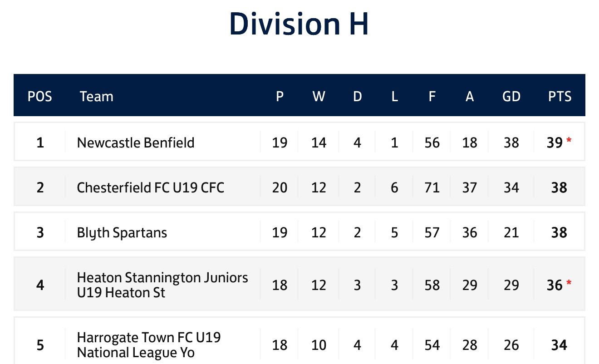Viewport: 599px width, 364px height.
Task: Click the red asterisk next to 39 points
Action: coord(569,142)
